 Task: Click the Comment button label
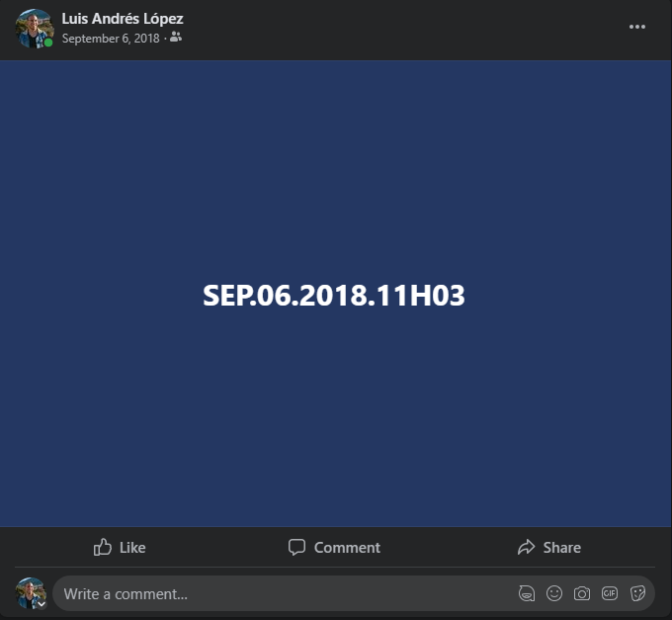[x=347, y=548]
